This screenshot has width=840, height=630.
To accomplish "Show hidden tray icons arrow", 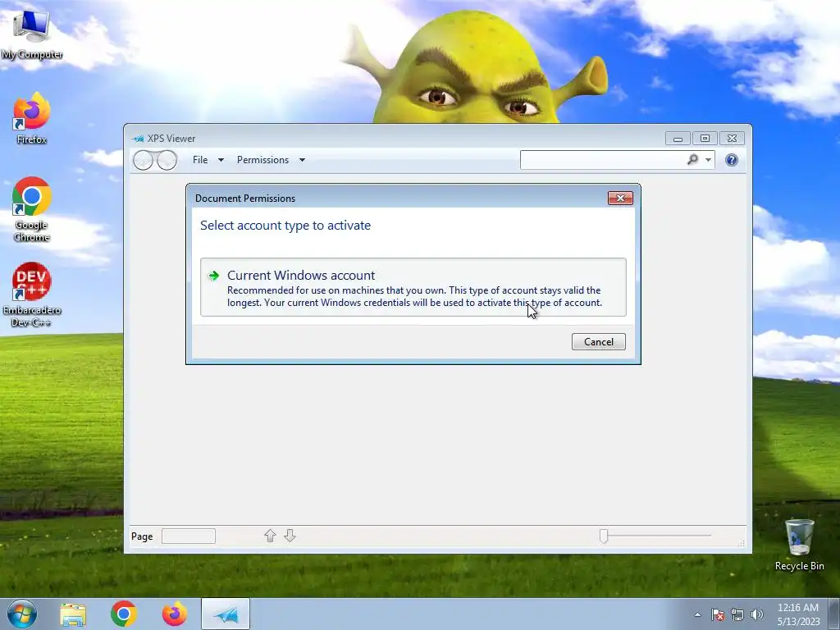I will pos(697,614).
